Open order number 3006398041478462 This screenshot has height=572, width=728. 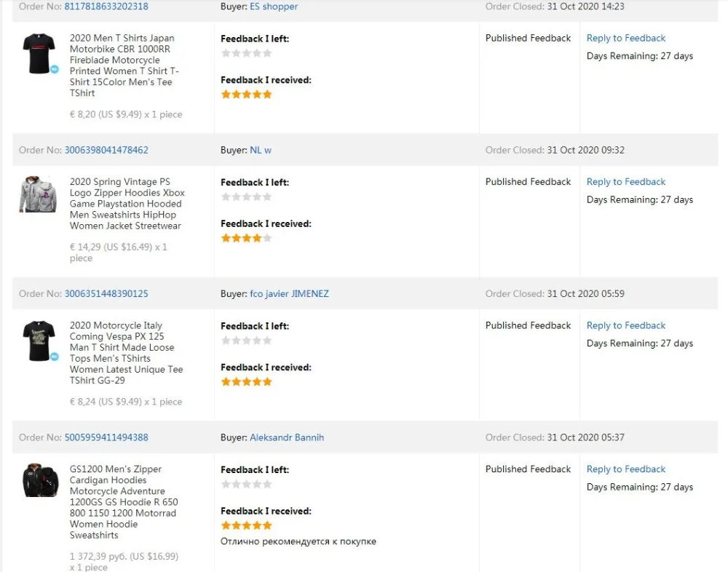tap(106, 150)
